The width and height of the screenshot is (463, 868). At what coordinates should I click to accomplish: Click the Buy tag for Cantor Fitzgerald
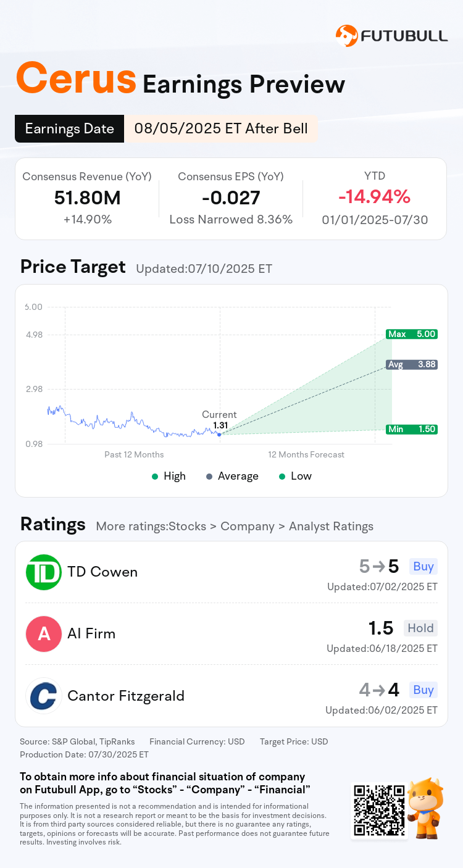pyautogui.click(x=423, y=690)
